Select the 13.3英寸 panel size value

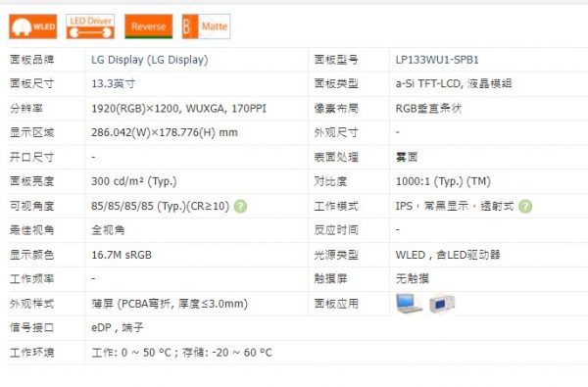(114, 83)
